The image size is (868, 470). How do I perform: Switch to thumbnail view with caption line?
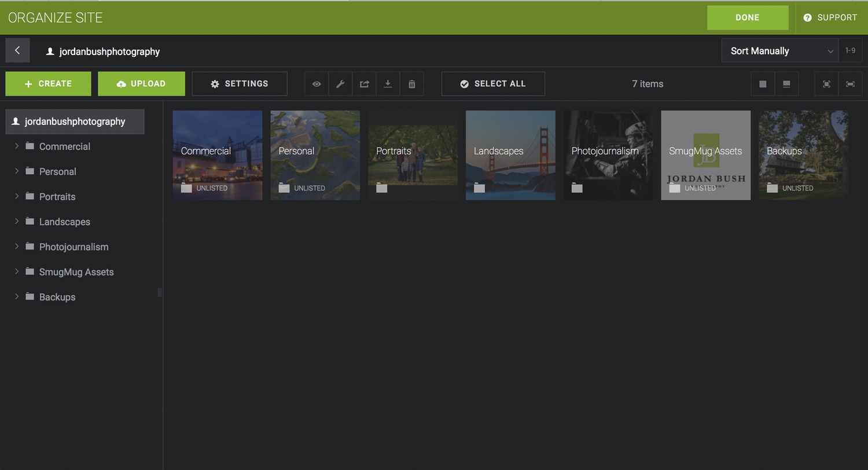pyautogui.click(x=786, y=84)
